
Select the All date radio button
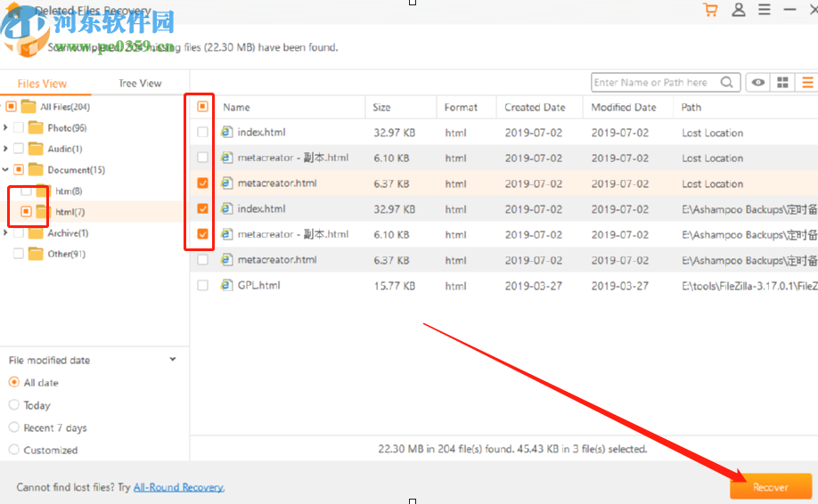tap(14, 382)
